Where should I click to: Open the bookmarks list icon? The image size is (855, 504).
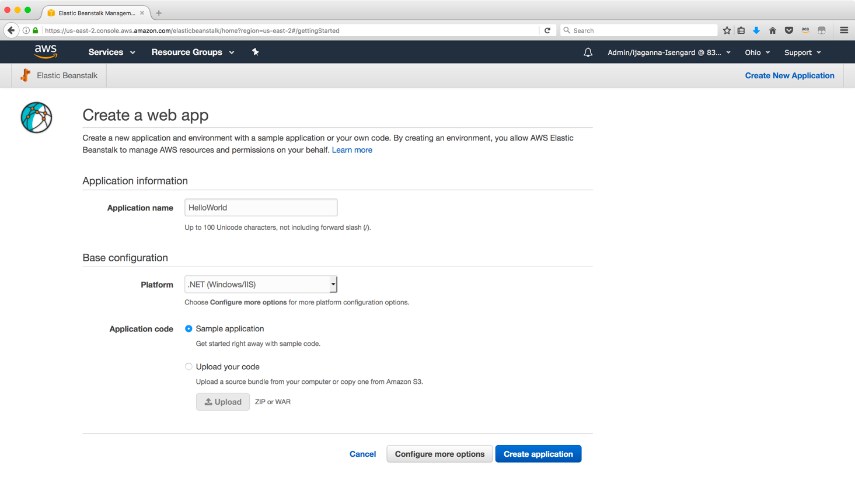741,30
